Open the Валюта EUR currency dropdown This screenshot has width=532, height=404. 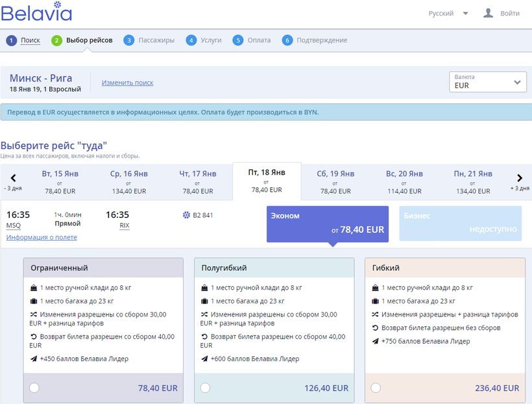(488, 82)
